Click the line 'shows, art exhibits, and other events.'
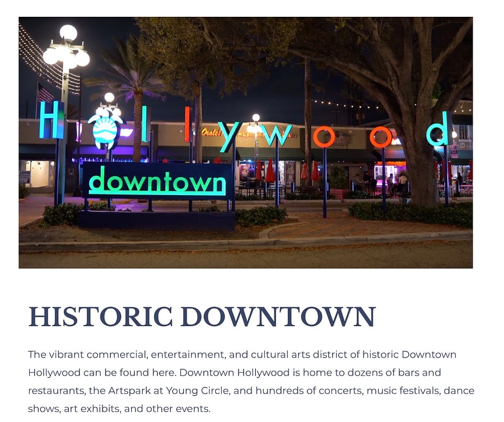This screenshot has width=504, height=422. point(119,409)
